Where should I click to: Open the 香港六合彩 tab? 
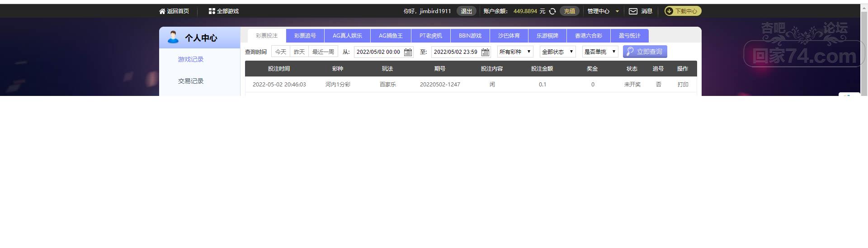(x=589, y=36)
